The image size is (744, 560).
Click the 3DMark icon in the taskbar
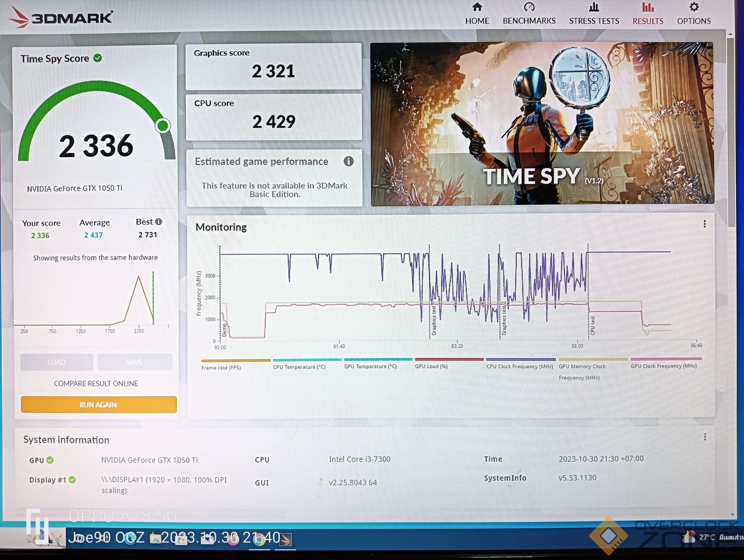point(285,539)
